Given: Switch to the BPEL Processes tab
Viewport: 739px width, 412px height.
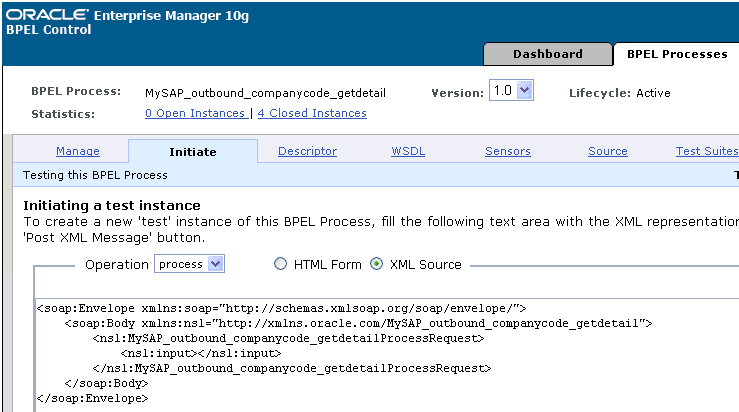Looking at the screenshot, I should (x=677, y=54).
